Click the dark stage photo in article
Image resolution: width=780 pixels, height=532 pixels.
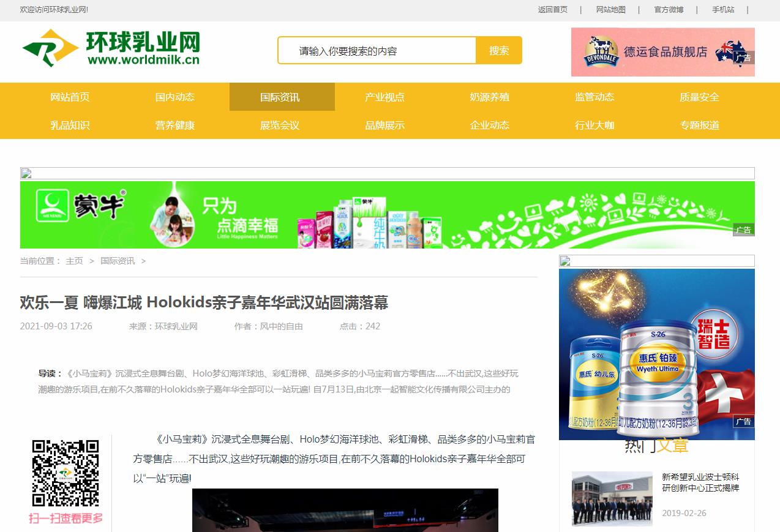coord(345,510)
